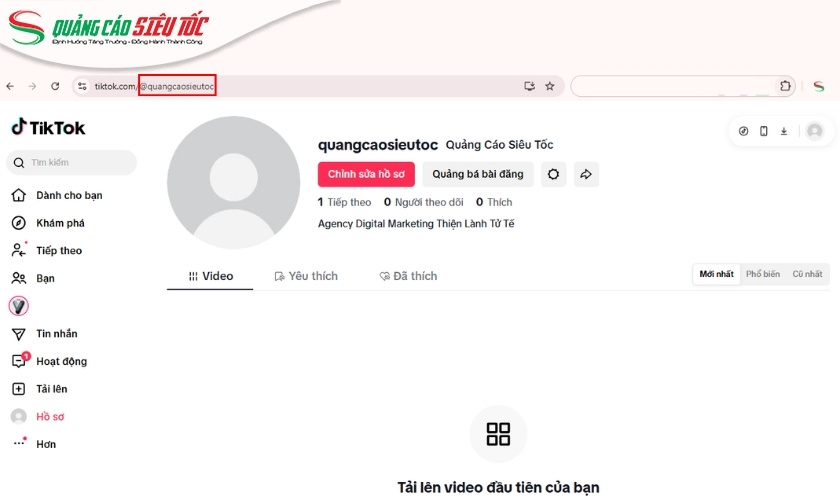The image size is (840, 500).
Task: Open the browser extensions puzzle icon
Action: (x=785, y=86)
